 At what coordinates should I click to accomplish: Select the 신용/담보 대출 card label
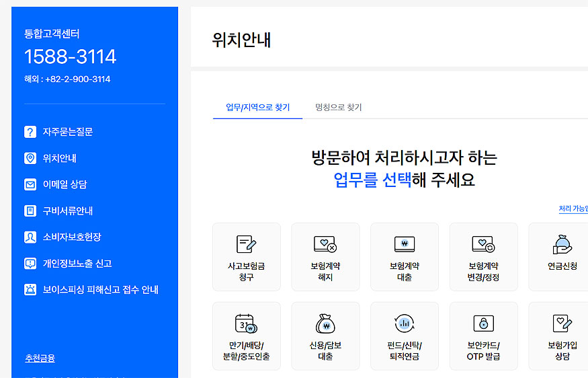tap(325, 350)
